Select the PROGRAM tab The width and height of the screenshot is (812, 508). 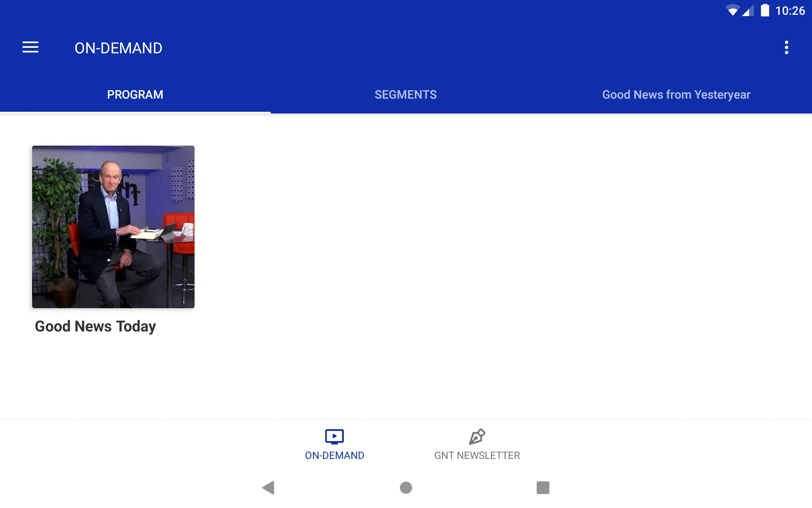point(135,94)
